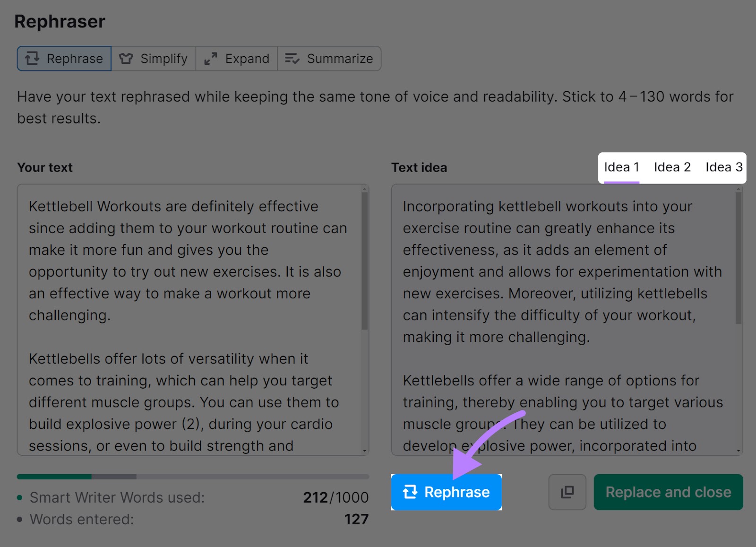Click the up arrow on Text idea scrollbar
The height and width of the screenshot is (547, 756).
point(738,189)
